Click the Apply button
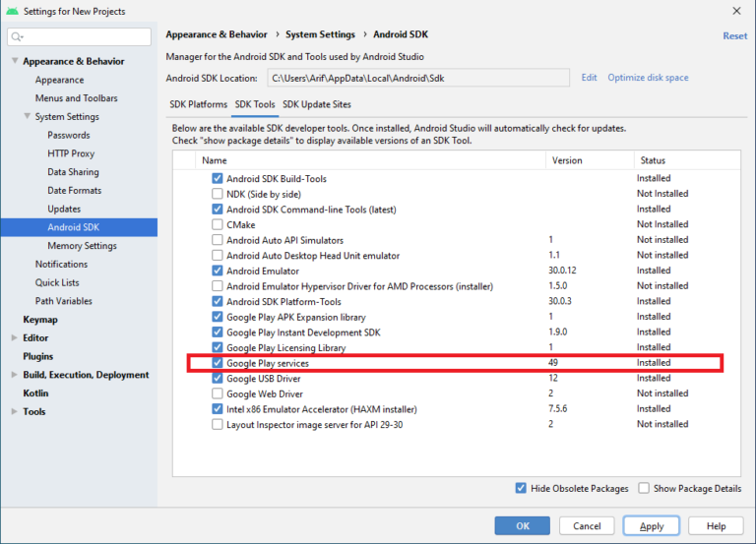756x544 pixels. (x=652, y=526)
